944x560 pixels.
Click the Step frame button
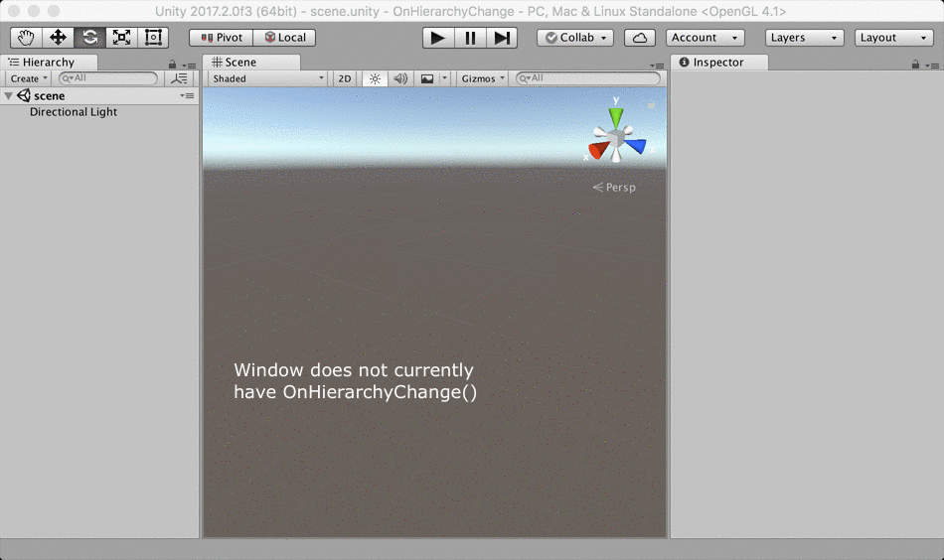point(502,38)
